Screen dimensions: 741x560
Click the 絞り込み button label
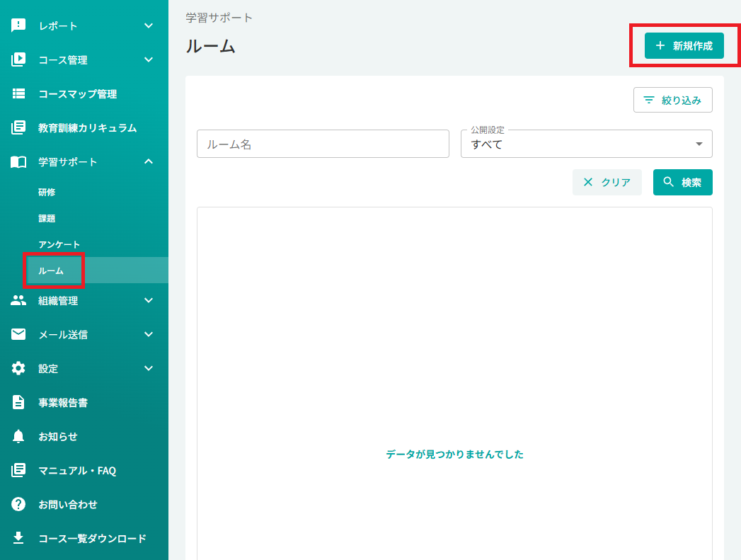coord(681,101)
